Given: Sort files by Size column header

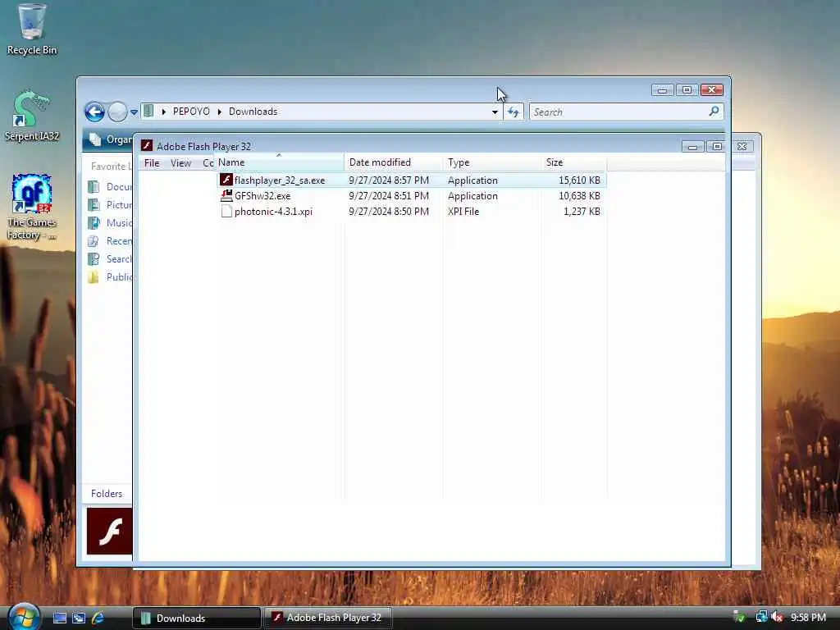Looking at the screenshot, I should pos(573,162).
